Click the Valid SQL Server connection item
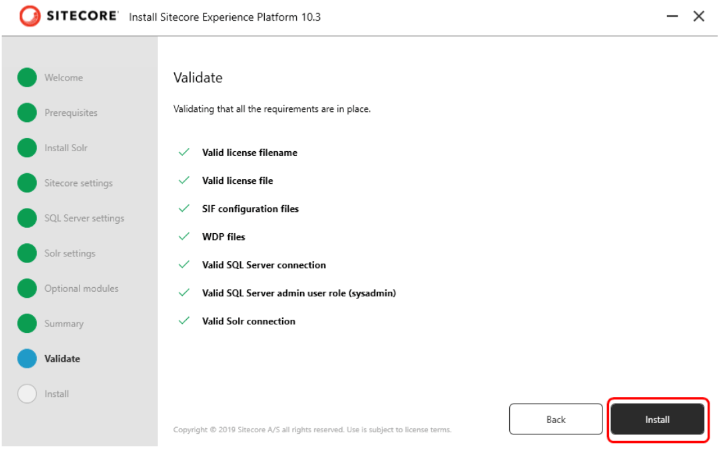This screenshot has height=458, width=727. point(264,265)
